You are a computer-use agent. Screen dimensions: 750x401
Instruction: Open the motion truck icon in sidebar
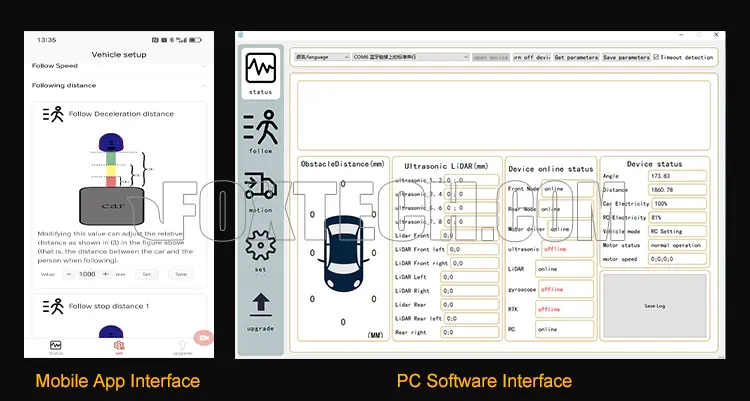click(x=261, y=187)
